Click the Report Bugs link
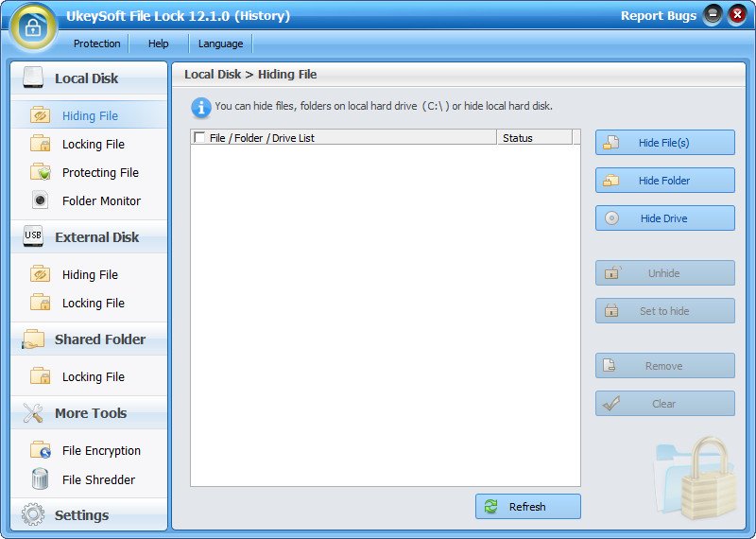This screenshot has width=756, height=539. pos(658,15)
